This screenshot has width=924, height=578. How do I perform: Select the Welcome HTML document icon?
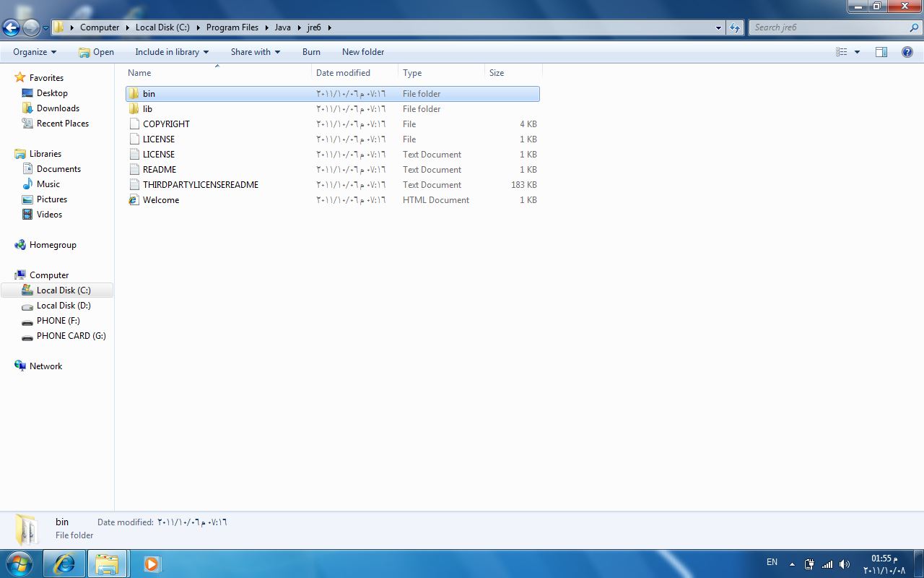134,200
